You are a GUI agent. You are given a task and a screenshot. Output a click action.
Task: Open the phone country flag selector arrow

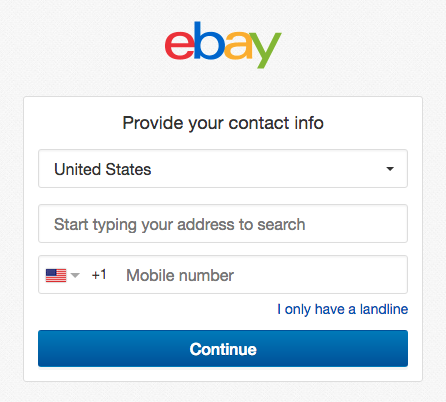[x=75, y=275]
